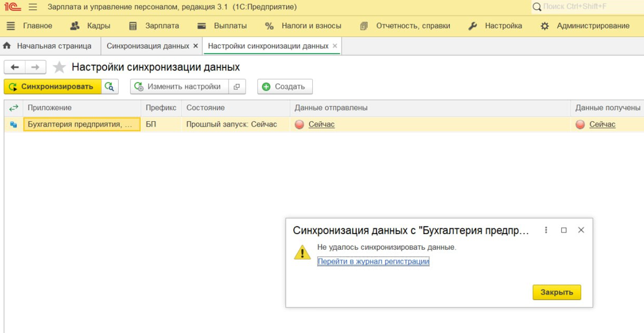Sort by the Данные отправлены column header
Screen dimensions: 644x333
pos(430,108)
